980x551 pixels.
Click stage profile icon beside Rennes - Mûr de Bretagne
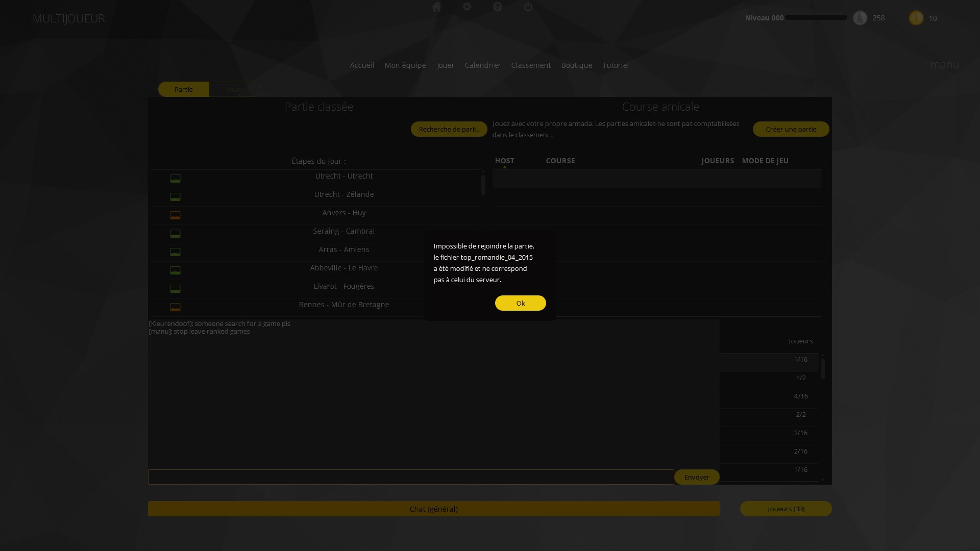[x=175, y=307]
